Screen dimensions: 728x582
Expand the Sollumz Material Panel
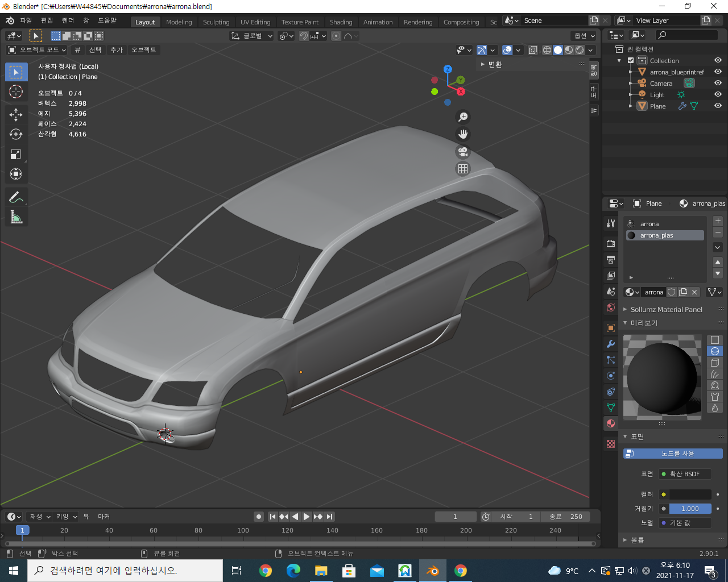666,310
